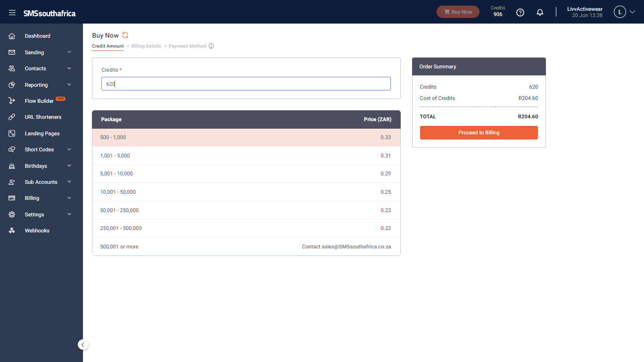The height and width of the screenshot is (362, 644).
Task: Click the info icon after Payment Method
Action: pyautogui.click(x=211, y=46)
